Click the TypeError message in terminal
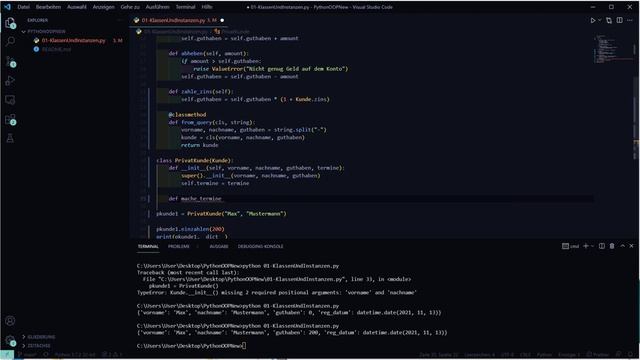Viewport: 640px width, 360px height. click(276, 293)
